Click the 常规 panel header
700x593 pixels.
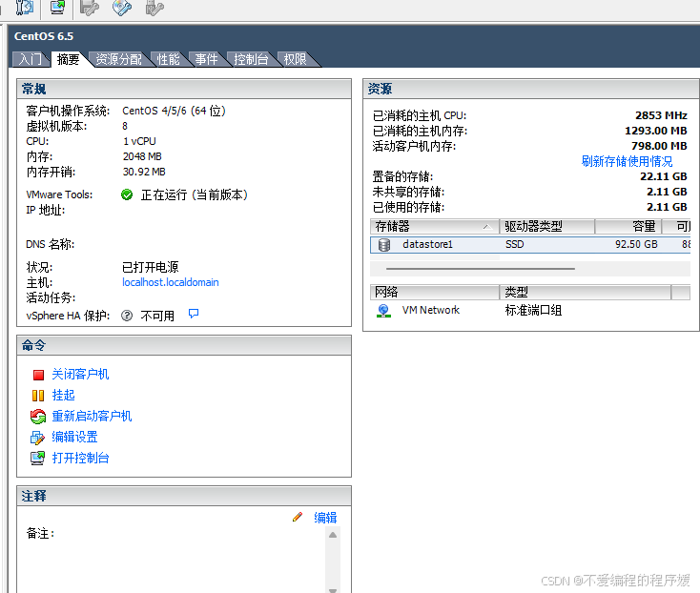(x=184, y=89)
